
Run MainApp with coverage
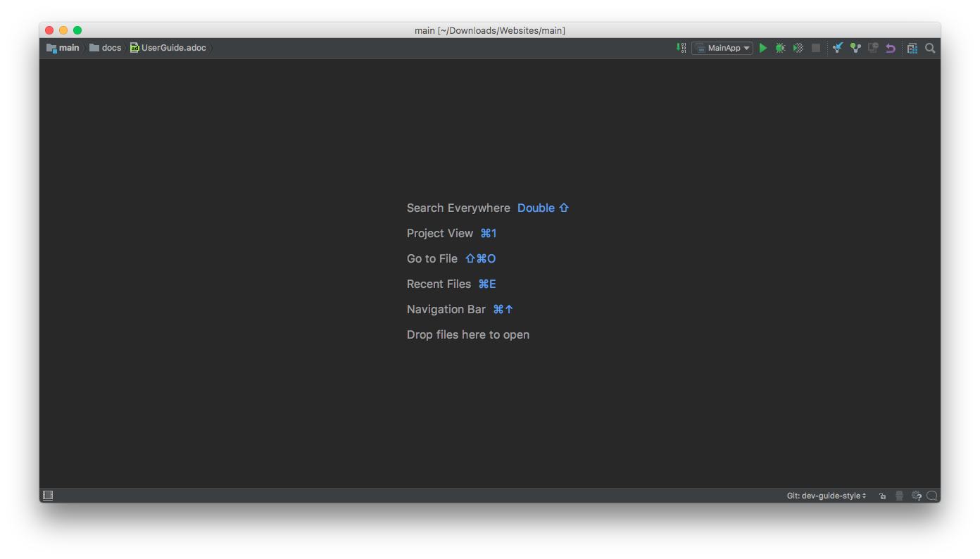point(798,48)
